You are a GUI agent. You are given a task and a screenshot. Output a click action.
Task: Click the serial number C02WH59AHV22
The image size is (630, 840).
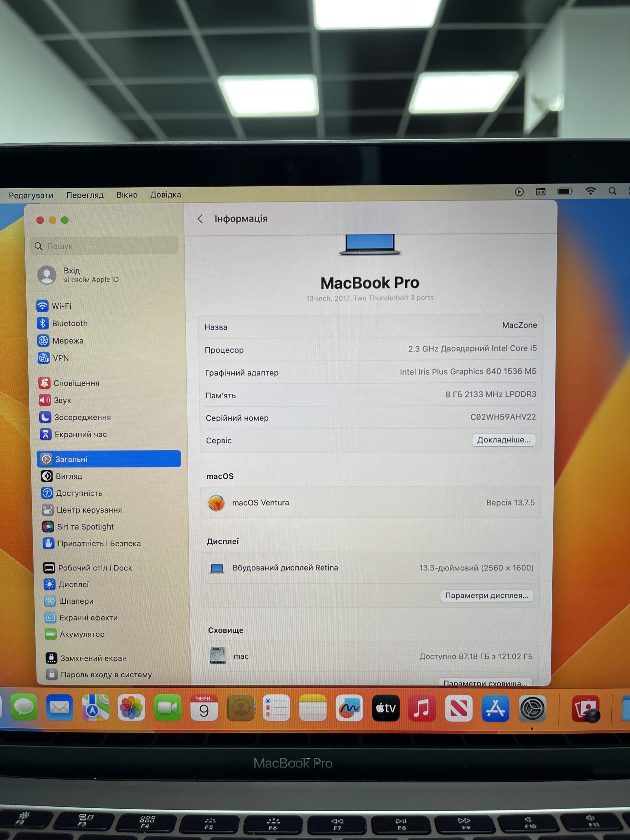pyautogui.click(x=503, y=417)
